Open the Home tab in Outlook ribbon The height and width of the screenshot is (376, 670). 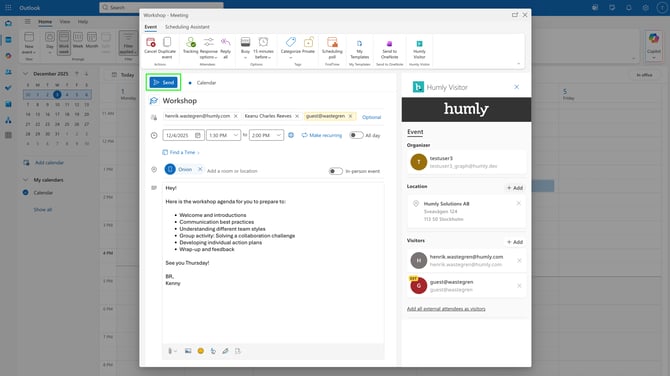tap(45, 21)
